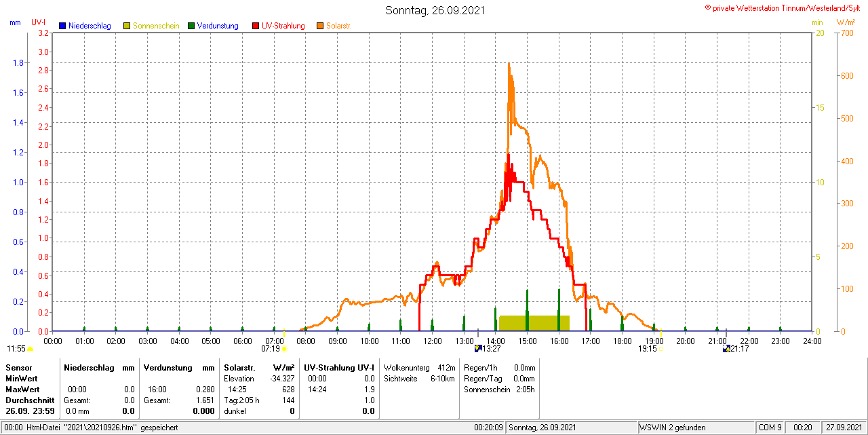Click the 1.8 value on blue mm axis
Screen dimensions: 868x435
tap(18, 63)
